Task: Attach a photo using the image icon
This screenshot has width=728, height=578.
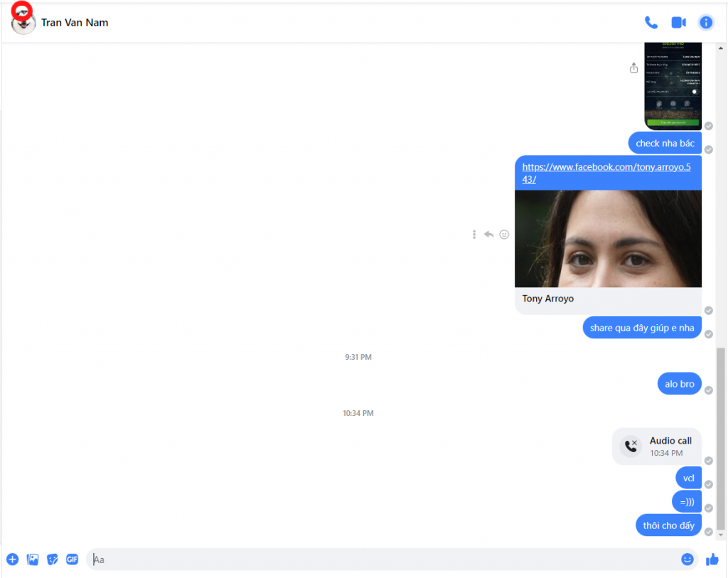Action: [x=33, y=560]
